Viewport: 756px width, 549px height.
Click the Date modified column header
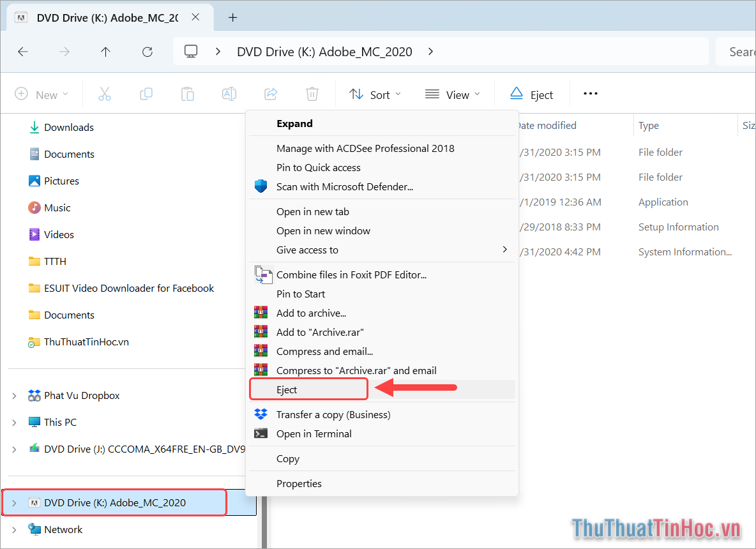click(576, 125)
